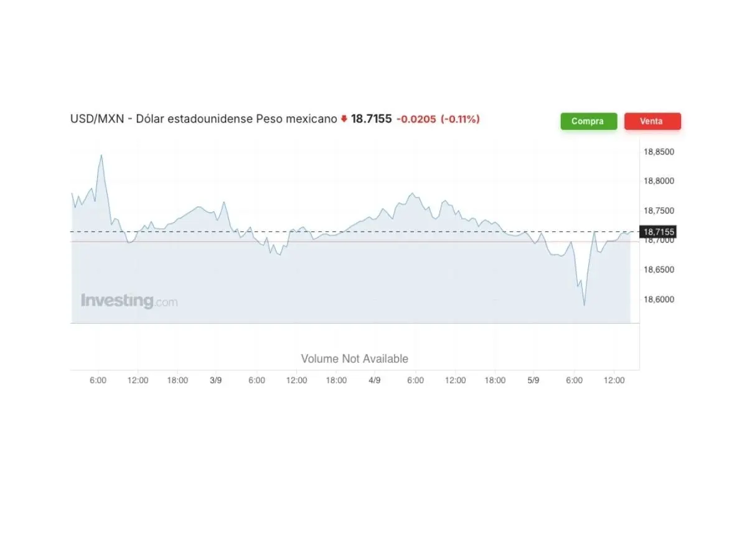
Task: Select the 5/9 date on the time axis
Action: (533, 380)
